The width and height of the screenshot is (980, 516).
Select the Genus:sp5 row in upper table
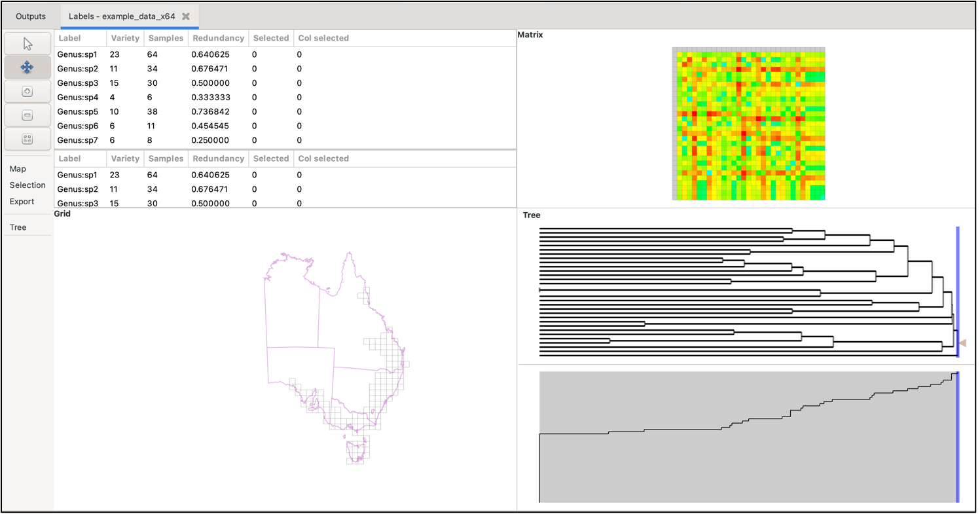tap(78, 111)
